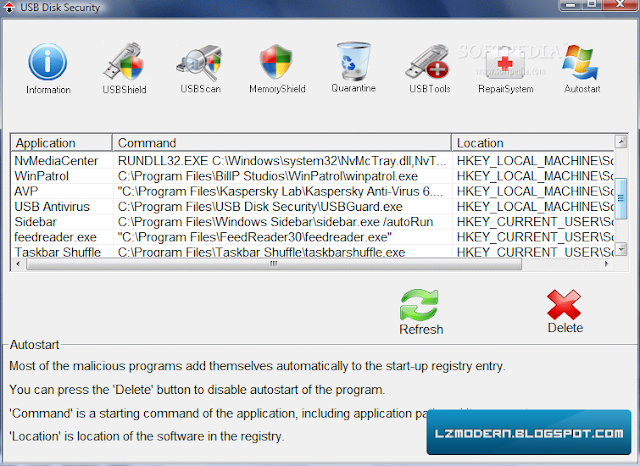Open the RepairSystem icon
640x466 pixels.
(x=505, y=66)
